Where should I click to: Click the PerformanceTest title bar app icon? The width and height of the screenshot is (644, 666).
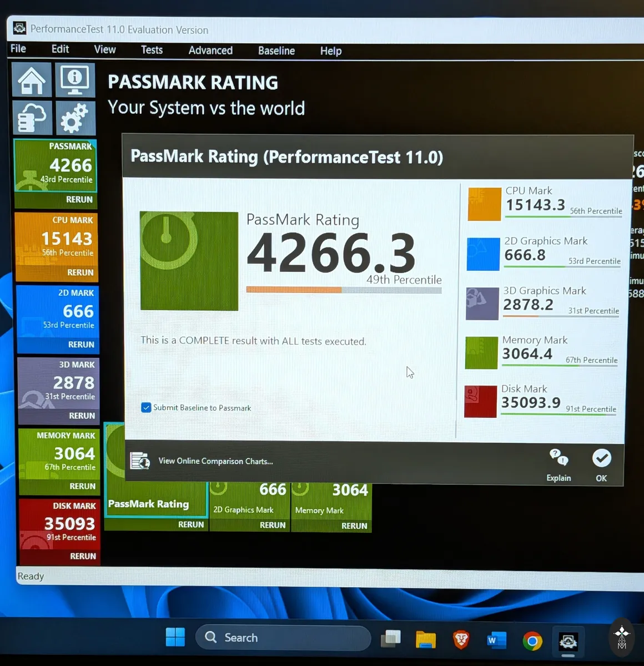tap(19, 28)
